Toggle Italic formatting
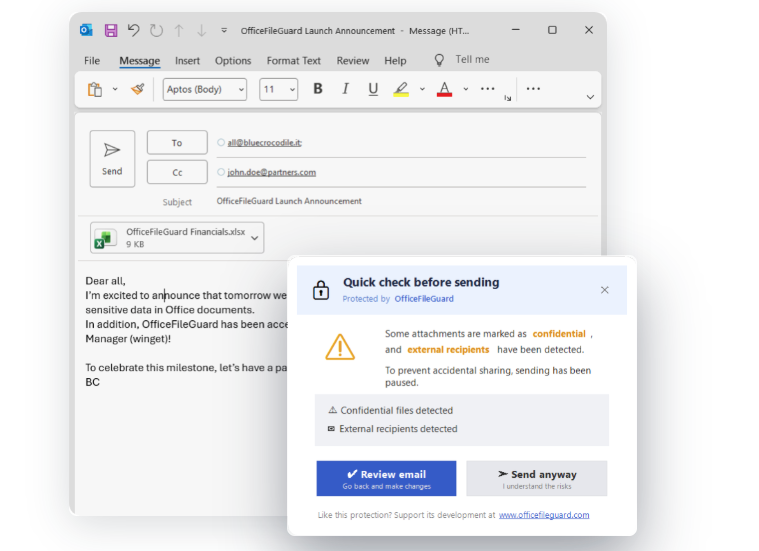 coord(345,89)
